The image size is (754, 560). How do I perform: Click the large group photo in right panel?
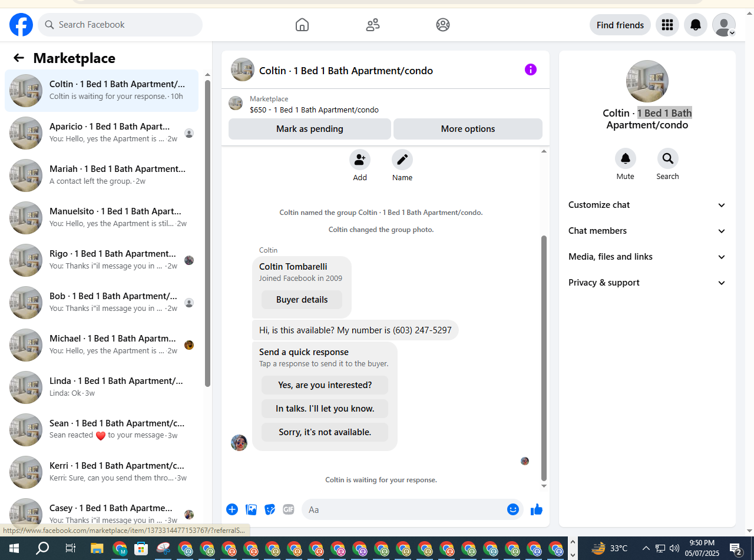647,81
